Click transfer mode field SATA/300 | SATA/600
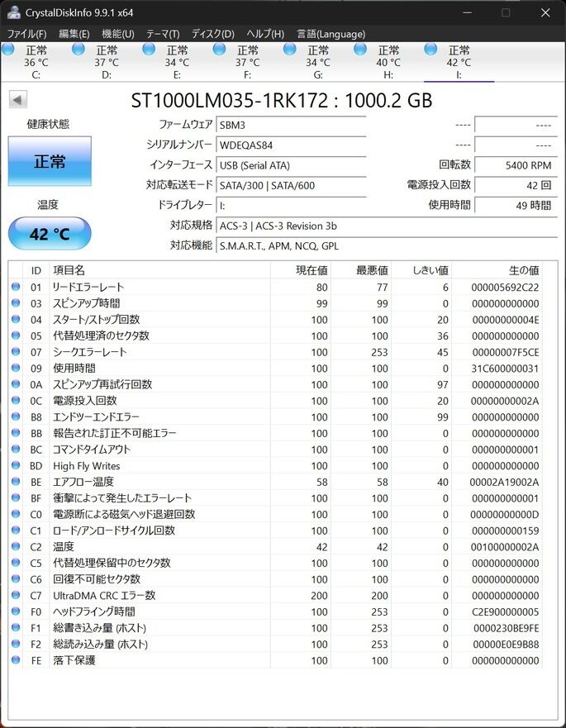566x728 pixels. (291, 185)
